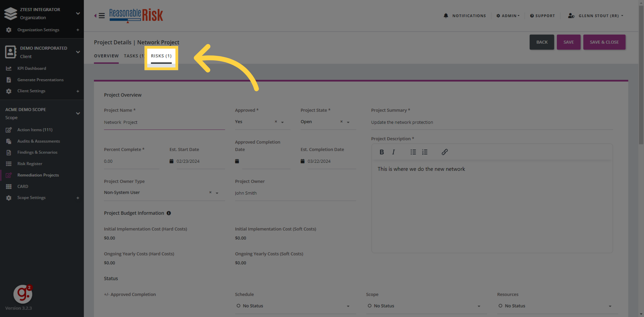Click the Save & Close button

tap(604, 42)
